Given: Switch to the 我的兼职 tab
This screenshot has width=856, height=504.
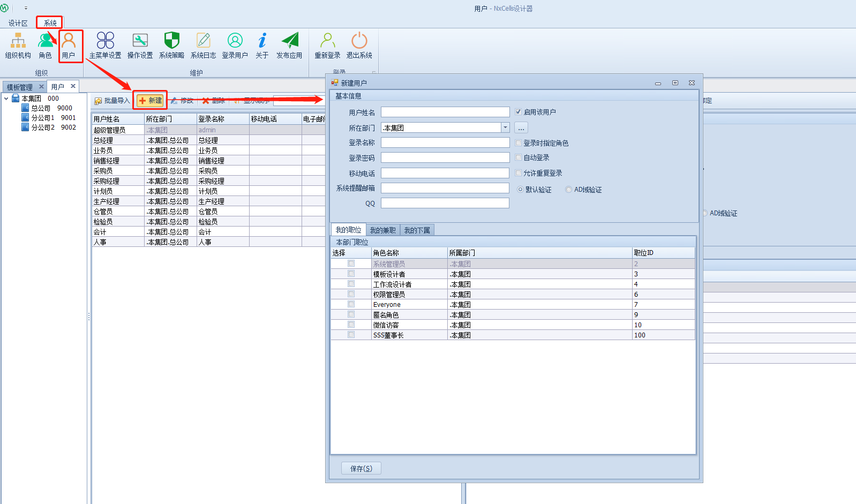Looking at the screenshot, I should [382, 230].
